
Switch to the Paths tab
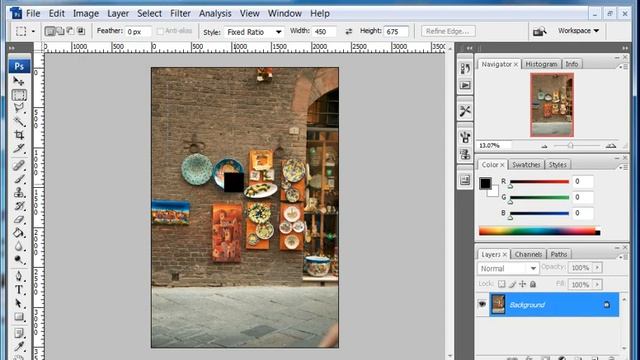click(559, 254)
